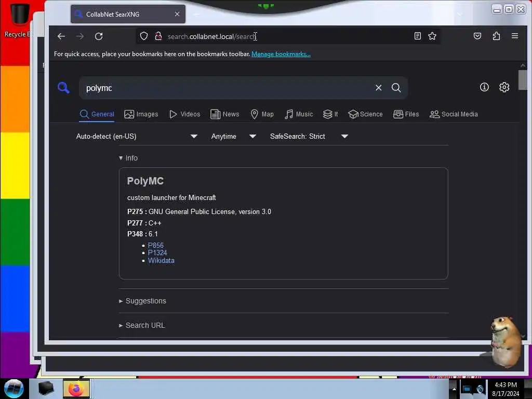Switch to the Videos search tab
Viewport: 532px width, 399px height.
click(x=185, y=114)
